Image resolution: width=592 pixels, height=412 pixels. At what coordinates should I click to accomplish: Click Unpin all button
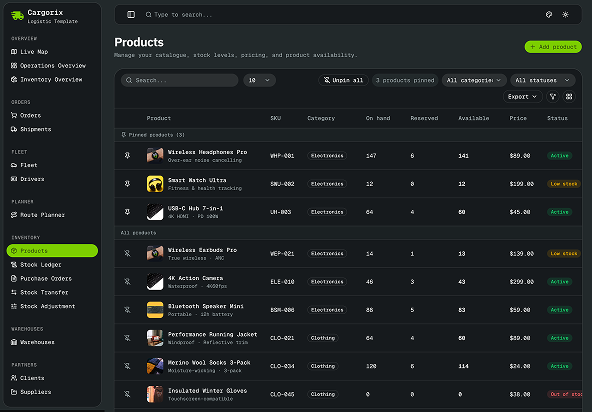[343, 80]
